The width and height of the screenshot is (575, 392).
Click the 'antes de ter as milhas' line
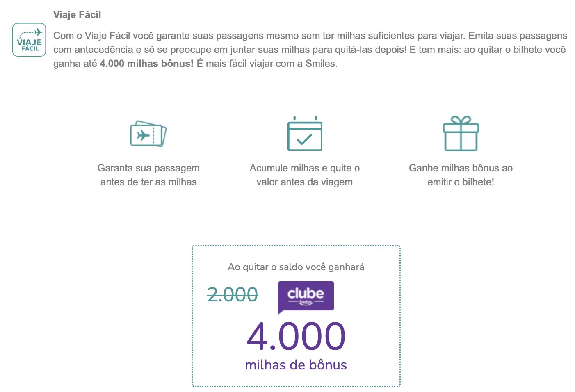(148, 182)
